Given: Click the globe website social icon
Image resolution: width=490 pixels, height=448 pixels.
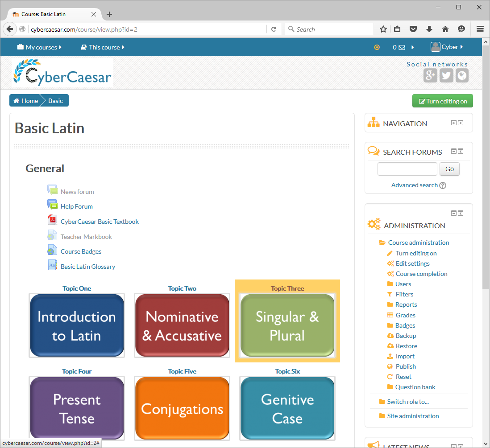Looking at the screenshot, I should pyautogui.click(x=462, y=75).
